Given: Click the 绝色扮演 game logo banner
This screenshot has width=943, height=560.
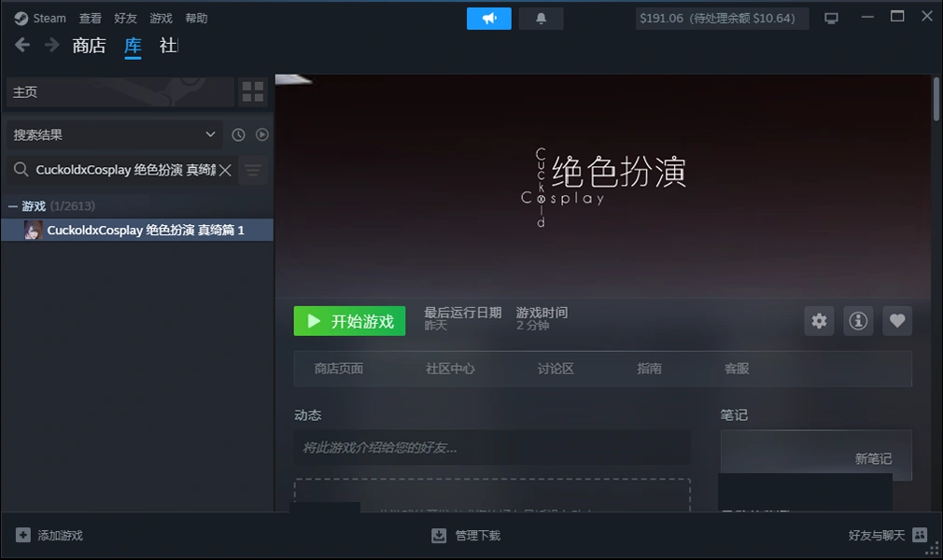Looking at the screenshot, I should click(603, 187).
